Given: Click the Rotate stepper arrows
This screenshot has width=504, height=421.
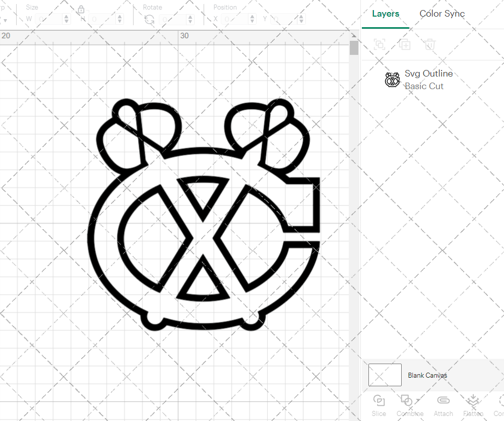Looking at the screenshot, I should [x=191, y=19].
